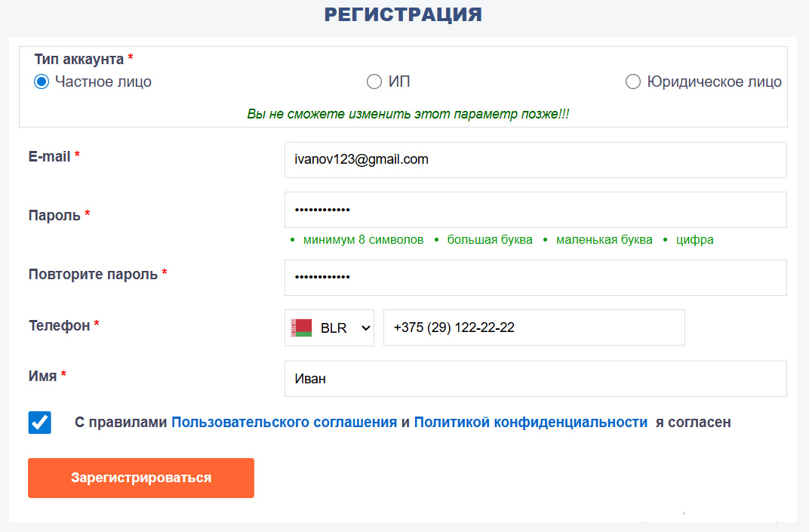Click the green warning about account type
809x532 pixels.
(408, 112)
